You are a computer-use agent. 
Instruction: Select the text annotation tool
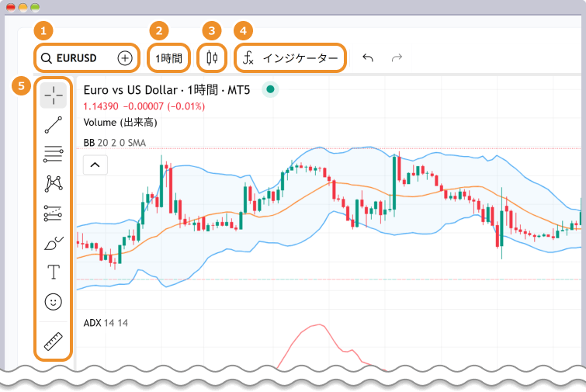click(54, 272)
